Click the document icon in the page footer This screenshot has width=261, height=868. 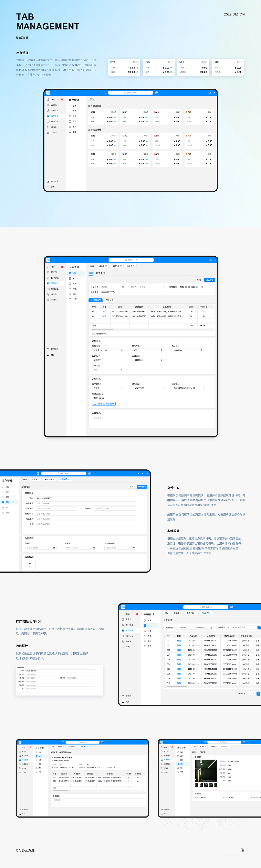pos(242,850)
